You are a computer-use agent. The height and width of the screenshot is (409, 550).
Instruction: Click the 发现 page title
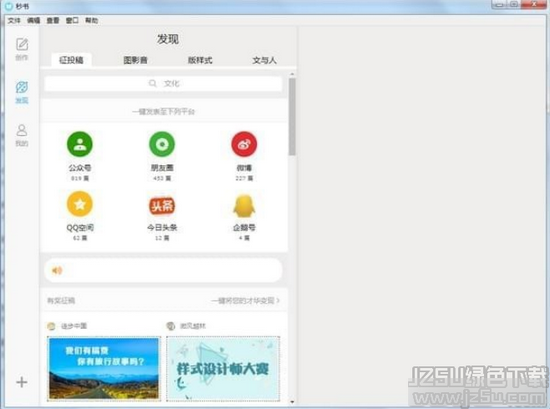(x=168, y=39)
